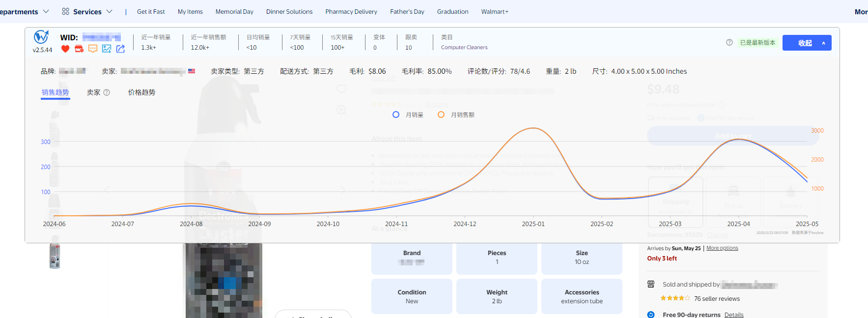Toggle the 月销量 chart legend series
Viewport: 868px width, 318px height.
coord(408,115)
